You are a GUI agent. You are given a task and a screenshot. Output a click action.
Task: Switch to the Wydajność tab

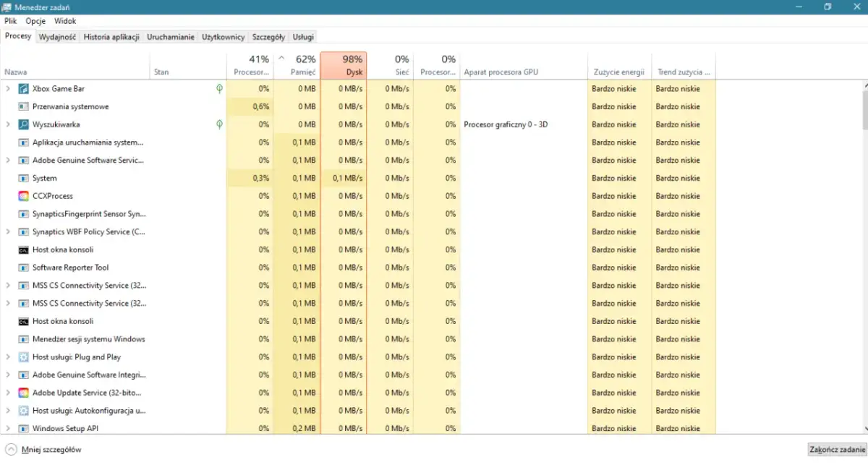click(57, 37)
